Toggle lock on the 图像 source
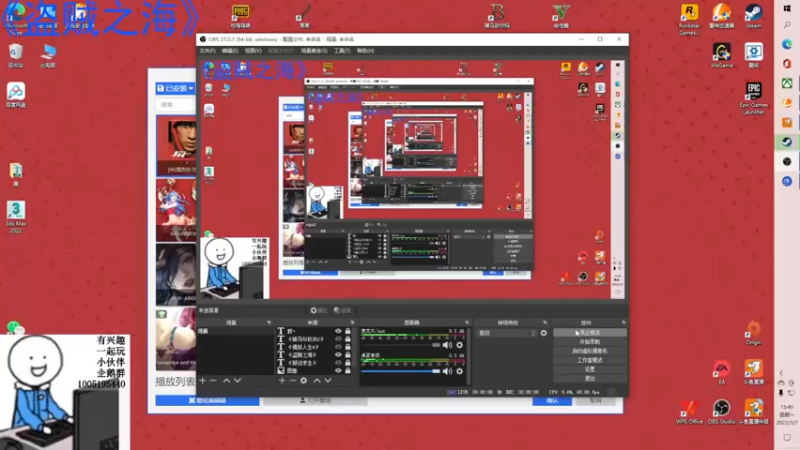800x450 pixels. tap(348, 370)
